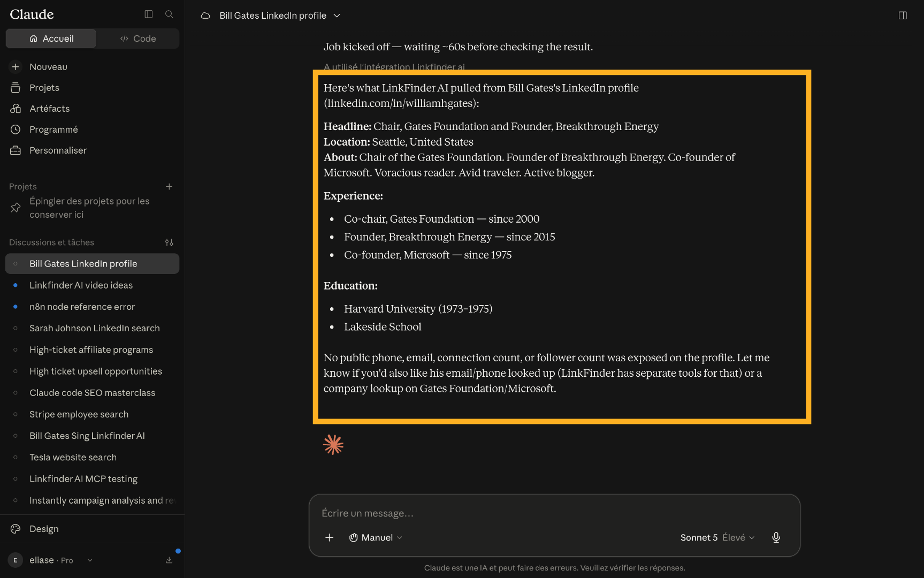Click 'Founder, Breakthrough Energy — since 2015' line
Screen dimensions: 924x578
coord(449,237)
